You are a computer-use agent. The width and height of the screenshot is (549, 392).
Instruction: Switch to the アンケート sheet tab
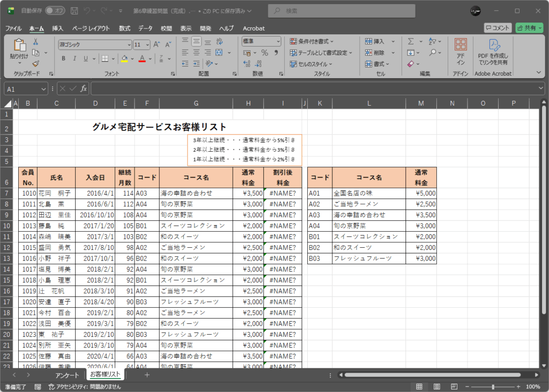[x=67, y=375]
